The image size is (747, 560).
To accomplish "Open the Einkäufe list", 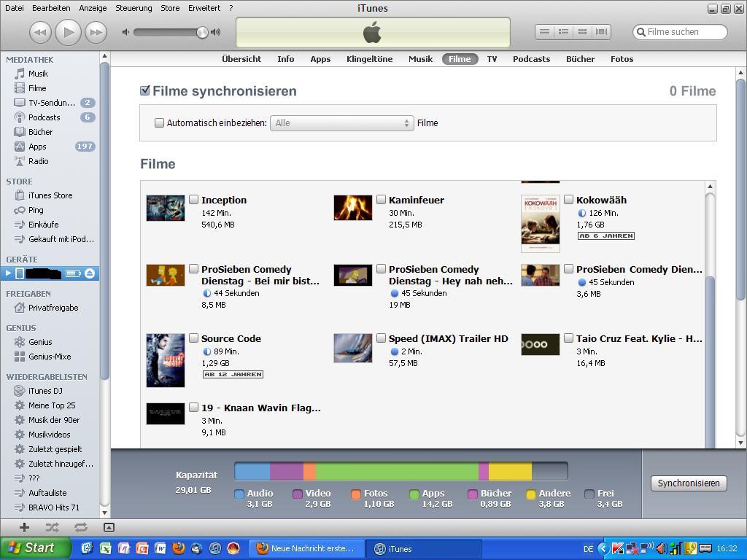I will (x=43, y=225).
